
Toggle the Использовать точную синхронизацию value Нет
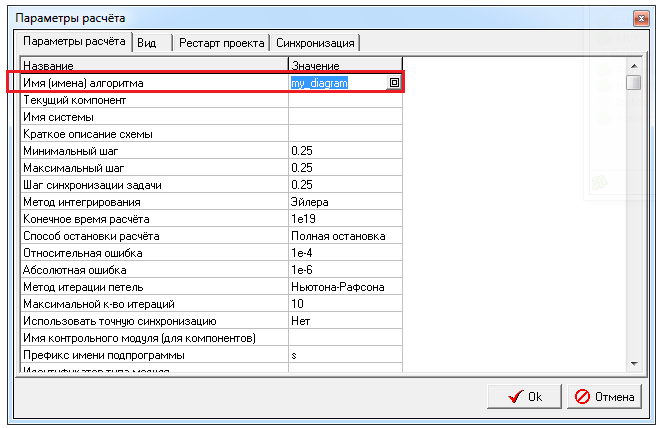click(x=345, y=321)
